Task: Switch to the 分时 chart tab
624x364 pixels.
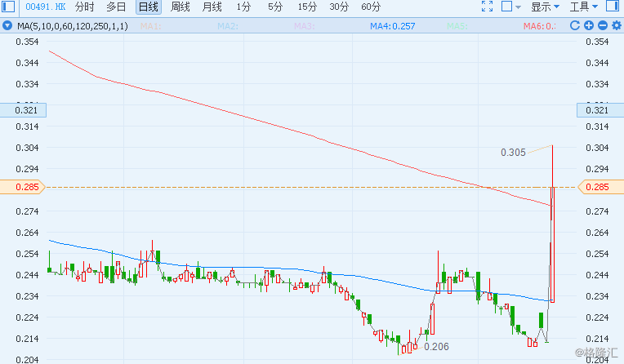Action: [x=84, y=7]
